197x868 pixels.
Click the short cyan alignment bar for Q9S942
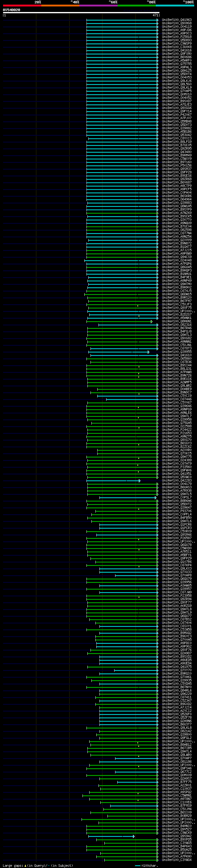click(x=111, y=836)
